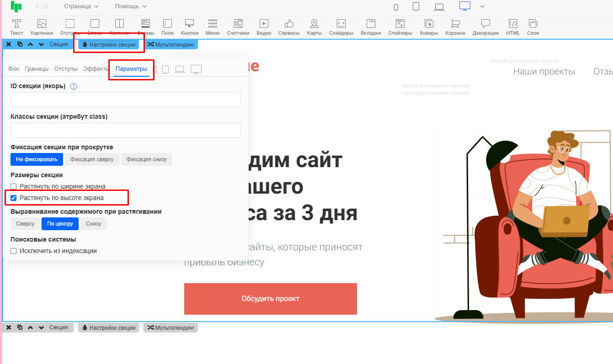Image resolution: width=613 pixels, height=364 pixels.
Task: Select the Сервисы tool
Action: click(x=289, y=27)
